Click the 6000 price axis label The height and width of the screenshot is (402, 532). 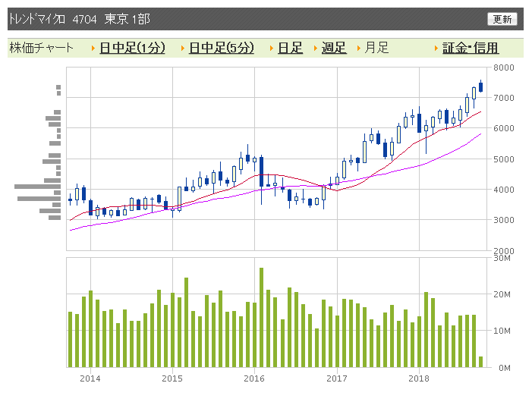tap(503, 128)
